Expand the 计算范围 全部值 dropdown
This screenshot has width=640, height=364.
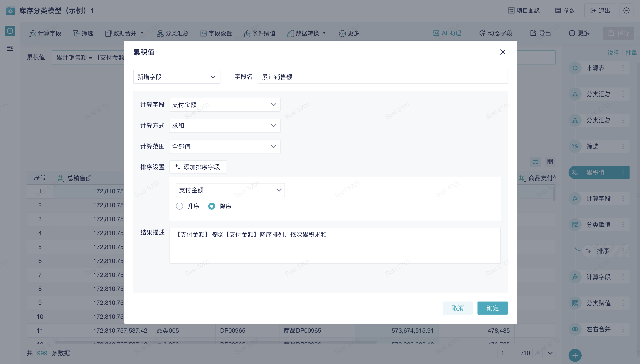click(224, 147)
